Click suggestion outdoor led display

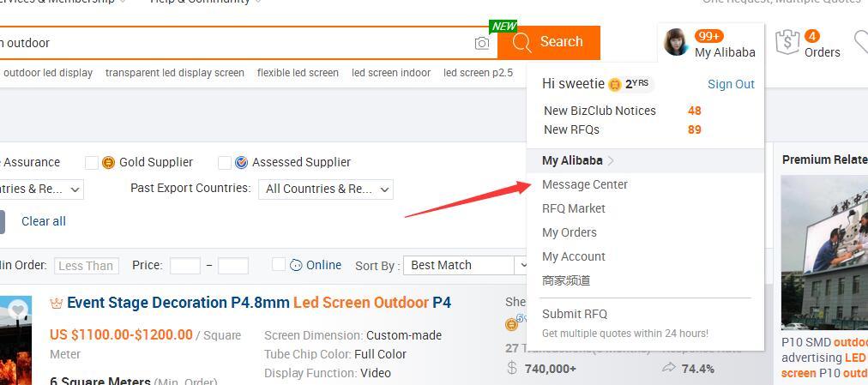click(x=48, y=73)
